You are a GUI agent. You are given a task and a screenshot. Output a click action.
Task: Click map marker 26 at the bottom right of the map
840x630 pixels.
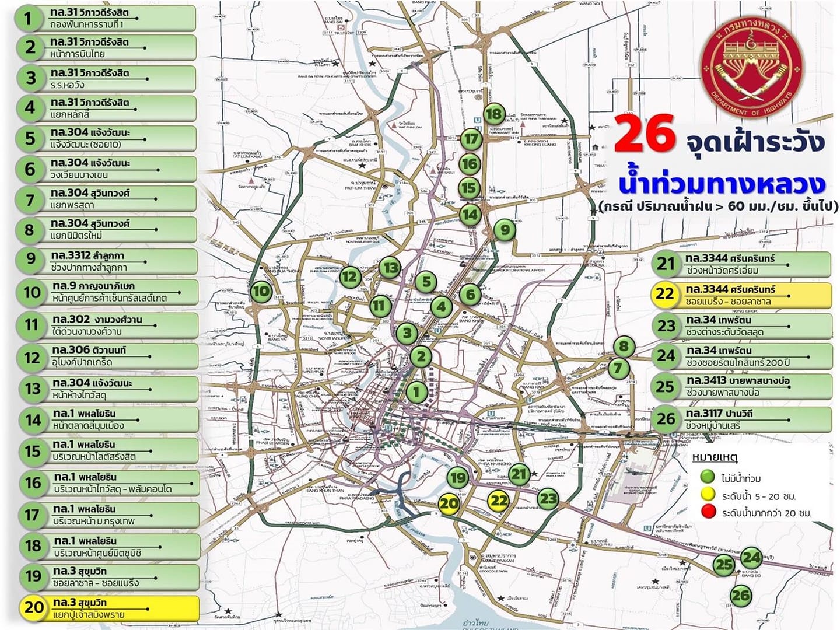741,596
